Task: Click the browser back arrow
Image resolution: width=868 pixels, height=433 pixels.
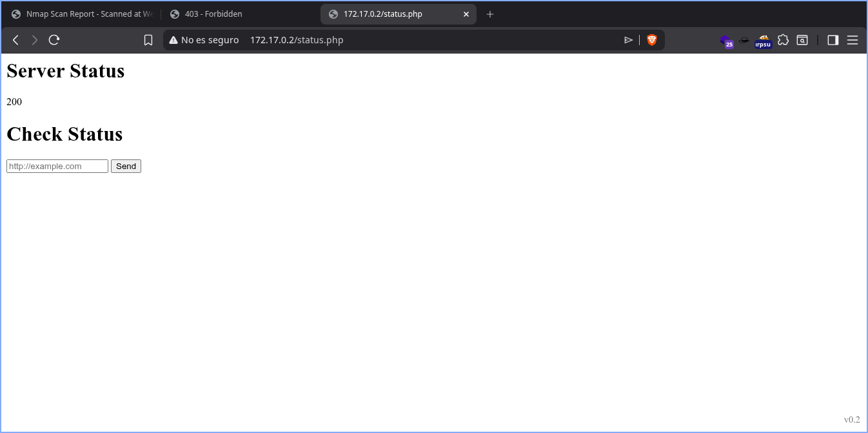Action: coord(16,40)
